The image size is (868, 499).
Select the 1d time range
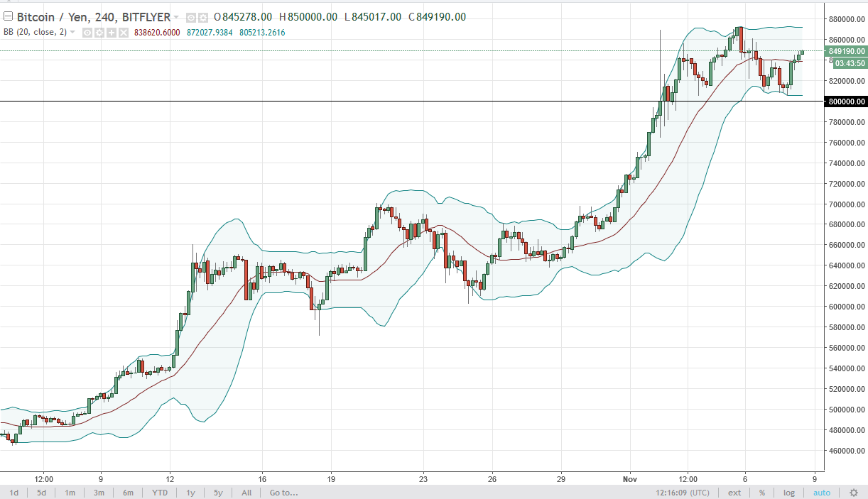14,493
